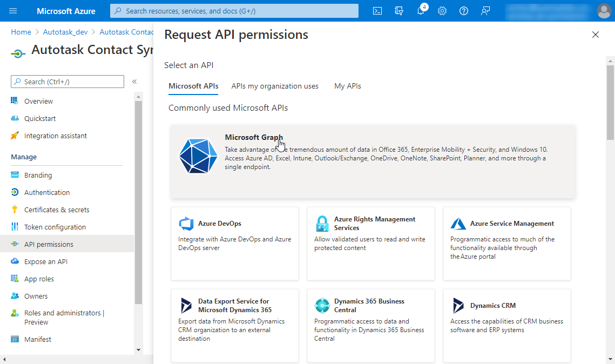Select the Azure Rights Management Services tile
615x364 pixels.
tap(370, 243)
